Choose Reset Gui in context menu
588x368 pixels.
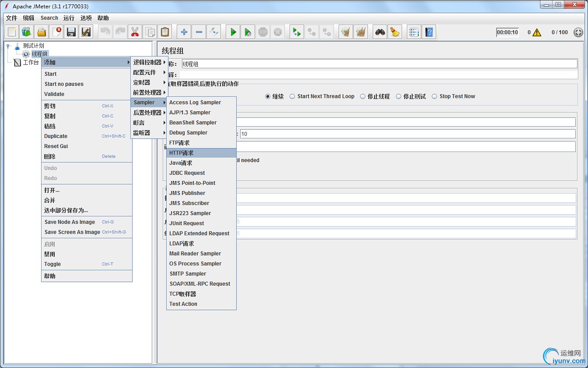click(87, 146)
